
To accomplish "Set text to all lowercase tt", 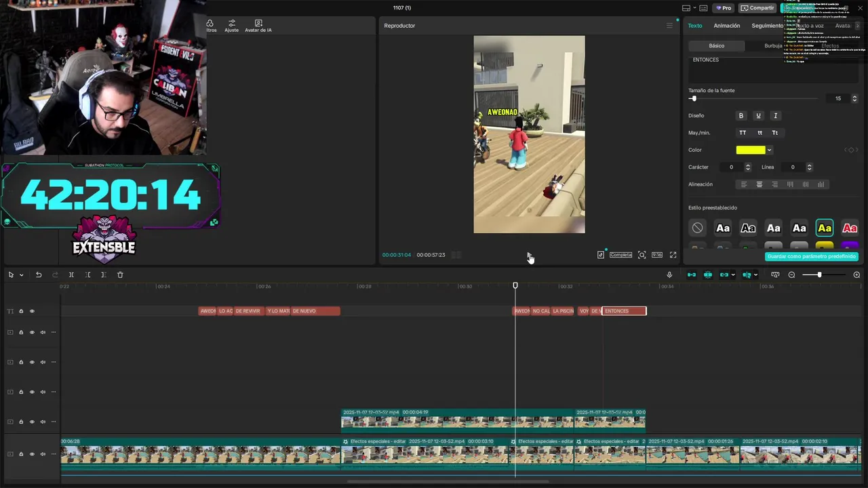I will click(x=759, y=133).
